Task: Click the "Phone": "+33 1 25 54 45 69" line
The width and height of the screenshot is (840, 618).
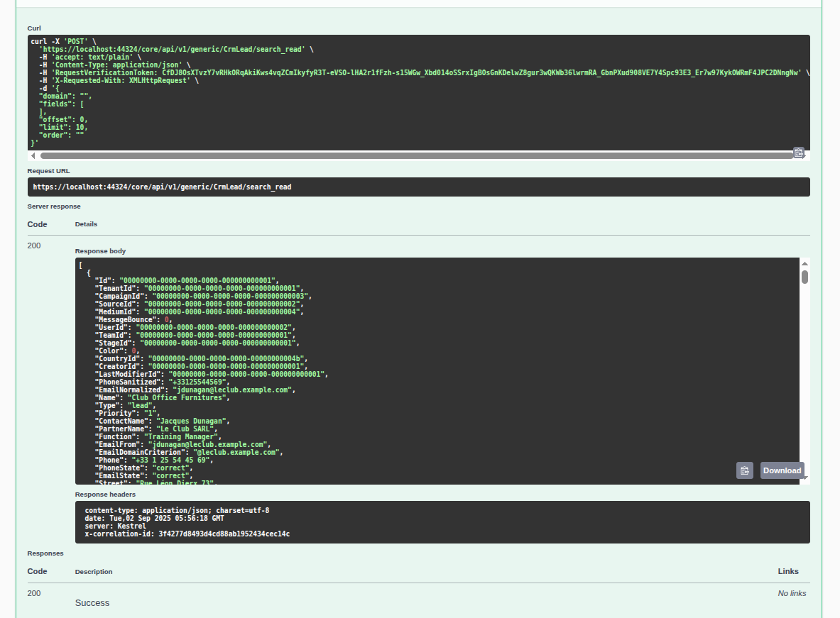Action: click(x=154, y=460)
